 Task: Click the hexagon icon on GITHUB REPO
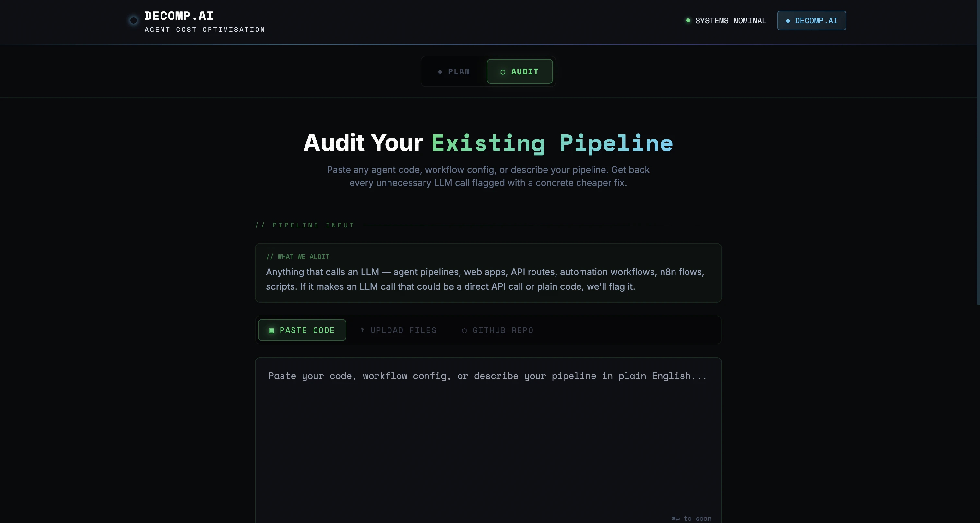[x=464, y=331]
